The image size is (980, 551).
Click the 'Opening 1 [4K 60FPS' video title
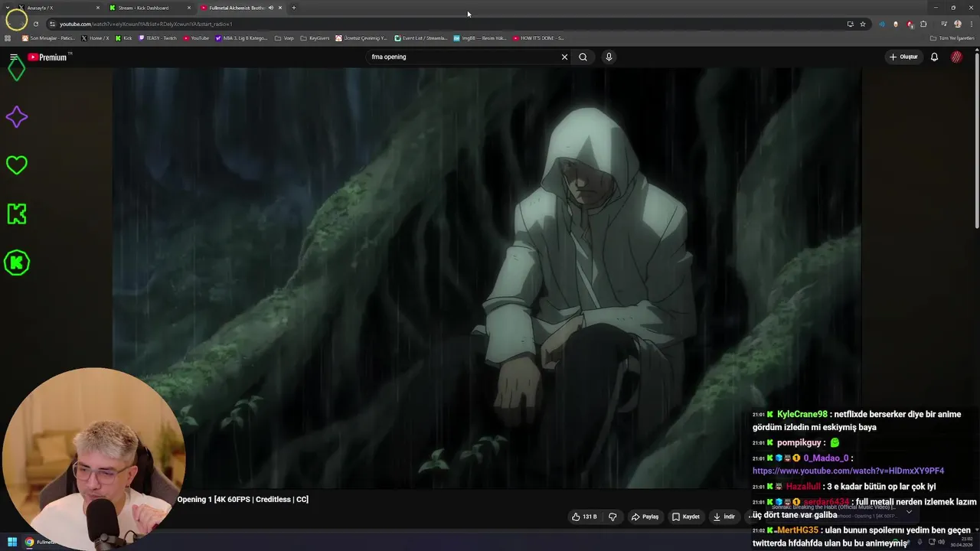(x=243, y=499)
